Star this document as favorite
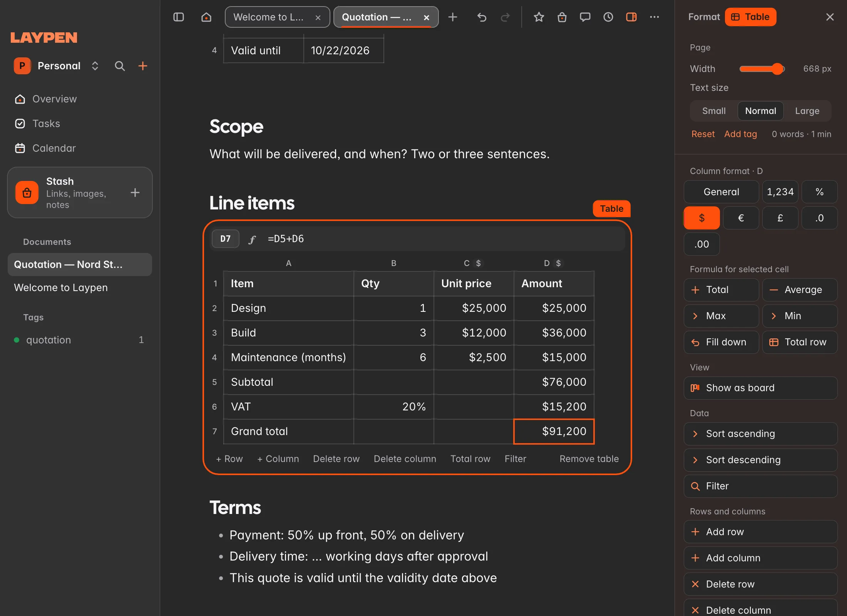 [539, 17]
